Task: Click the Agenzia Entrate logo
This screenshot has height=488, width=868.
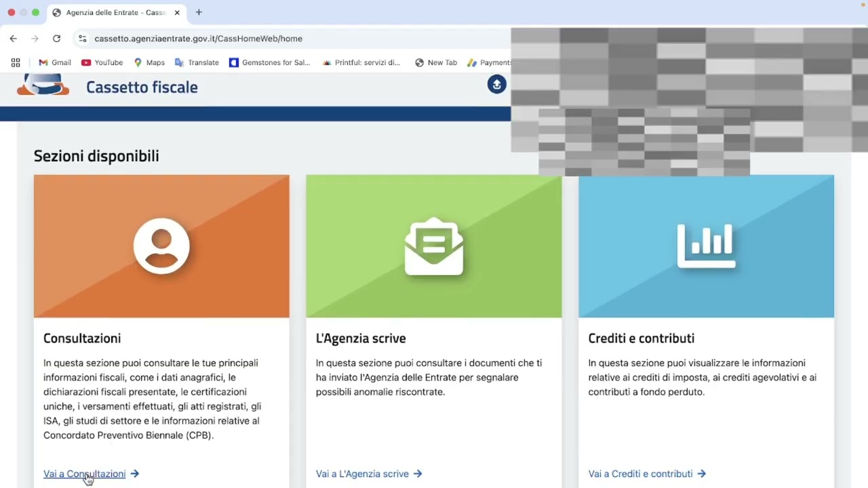Action: click(x=43, y=85)
